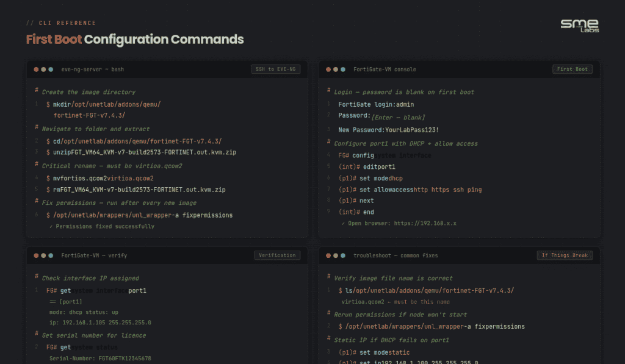
Task: Click the 'Fix permissions — run after every new image' comment
Action: 119,203
